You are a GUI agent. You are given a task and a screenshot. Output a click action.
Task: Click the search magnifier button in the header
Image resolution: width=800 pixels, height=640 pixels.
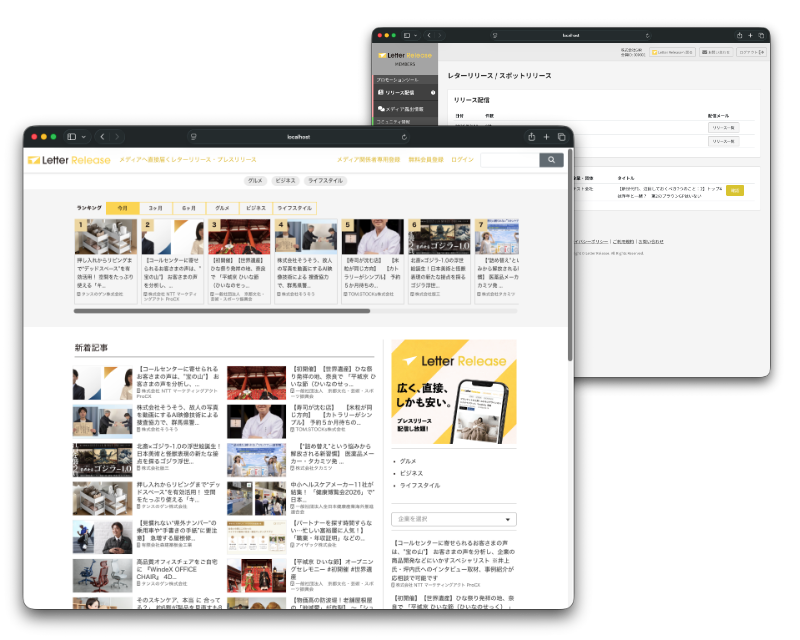pos(552,160)
